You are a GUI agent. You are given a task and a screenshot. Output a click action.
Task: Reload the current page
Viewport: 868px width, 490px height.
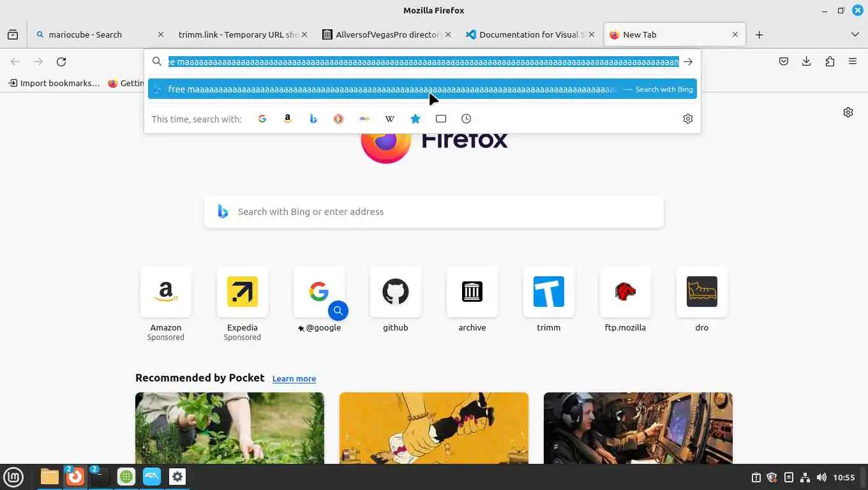pos(61,62)
